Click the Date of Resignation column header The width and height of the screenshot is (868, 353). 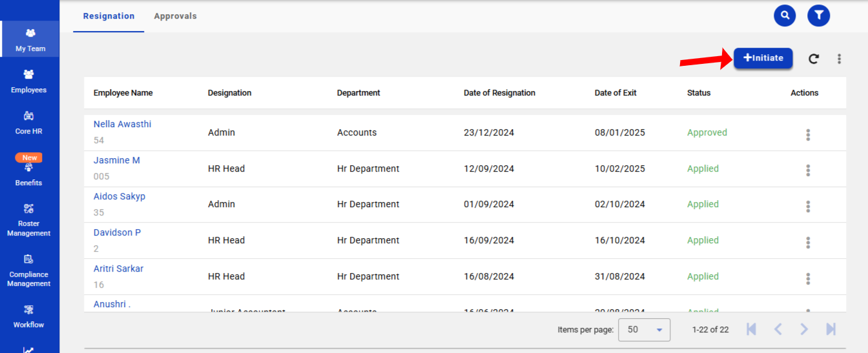pos(499,93)
